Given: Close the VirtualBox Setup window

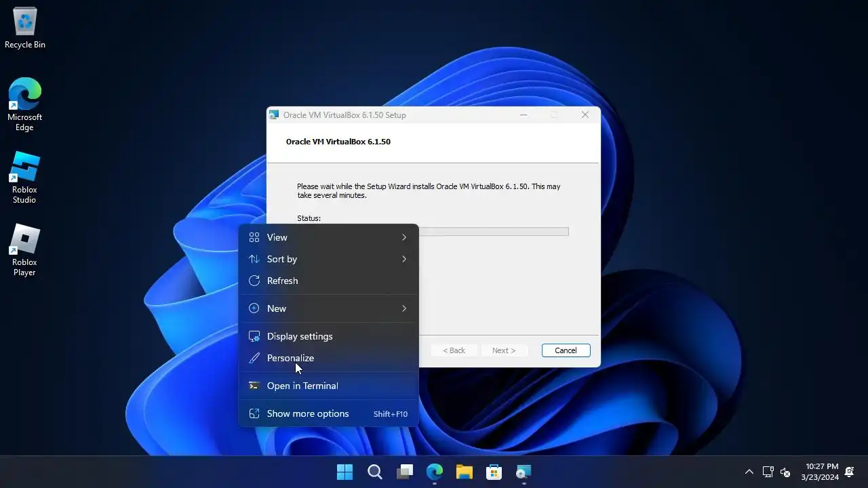Looking at the screenshot, I should pos(585,115).
